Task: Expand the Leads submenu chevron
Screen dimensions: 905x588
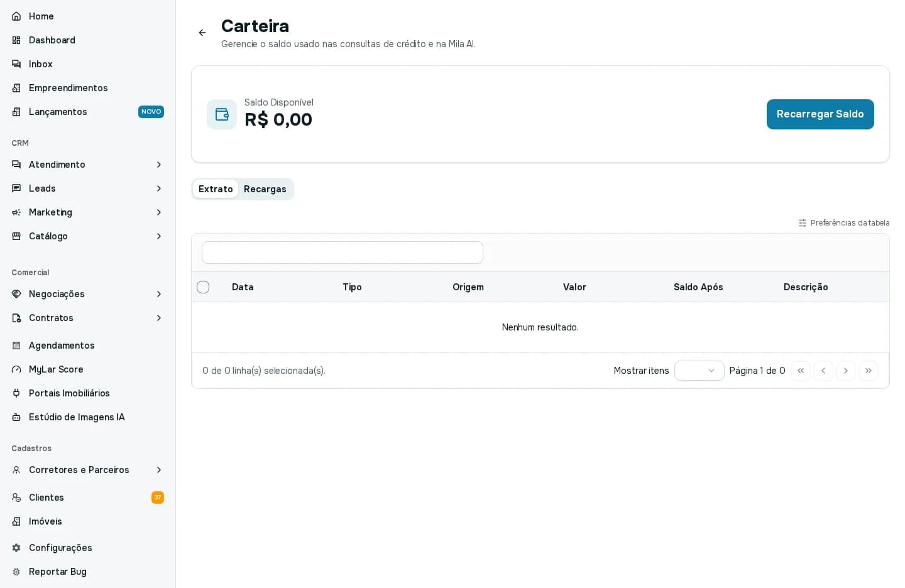Action: click(x=159, y=188)
